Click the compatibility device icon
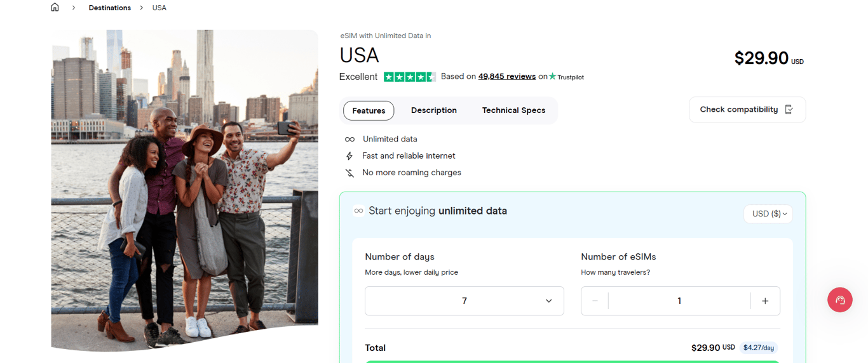This screenshot has width=868, height=363. coord(789,110)
